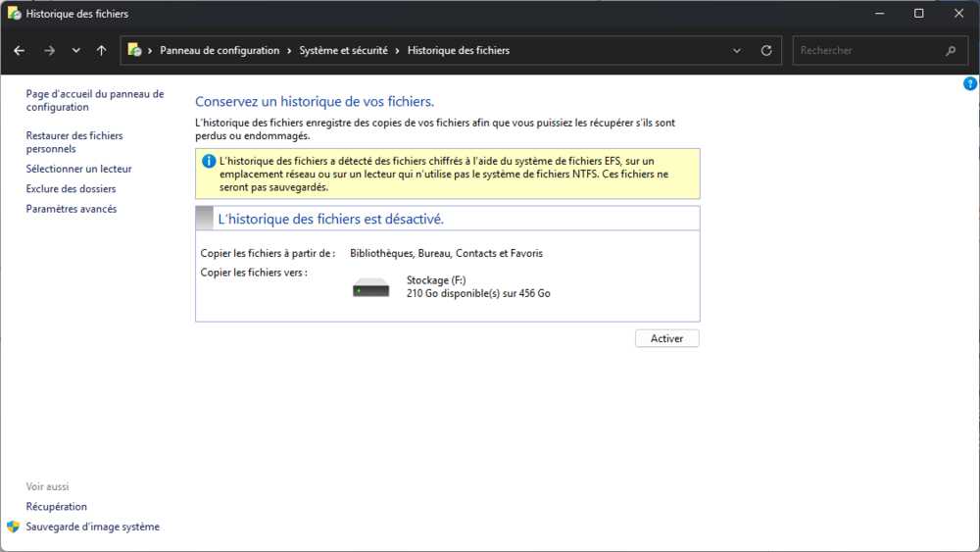Open the help question mark icon
Viewport: 980px width, 552px height.
click(970, 84)
